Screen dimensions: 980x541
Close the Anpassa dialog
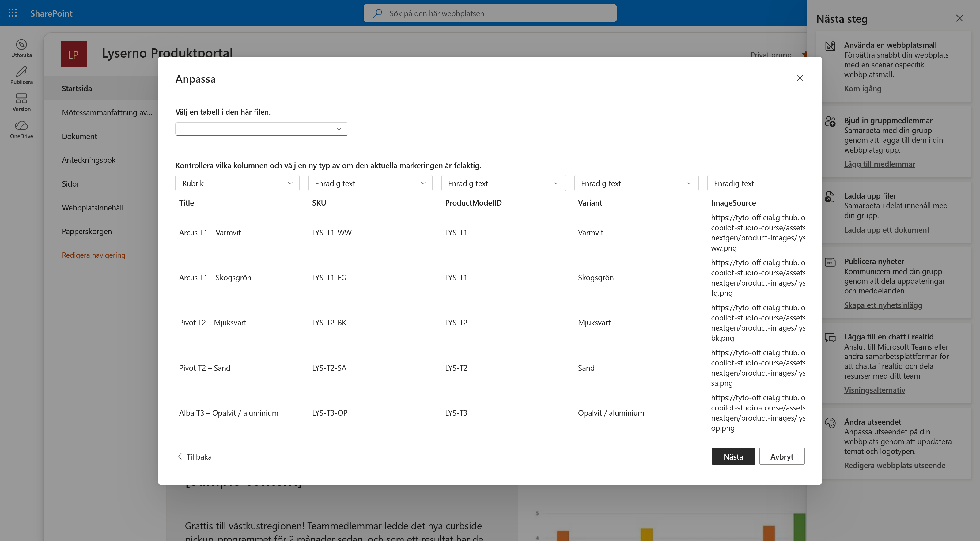click(x=800, y=78)
